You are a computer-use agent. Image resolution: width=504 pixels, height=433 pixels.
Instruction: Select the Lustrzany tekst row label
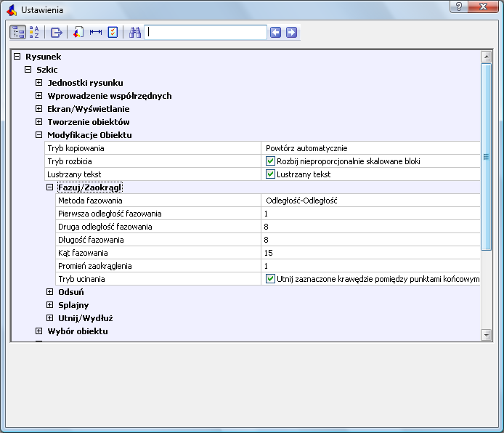74,174
